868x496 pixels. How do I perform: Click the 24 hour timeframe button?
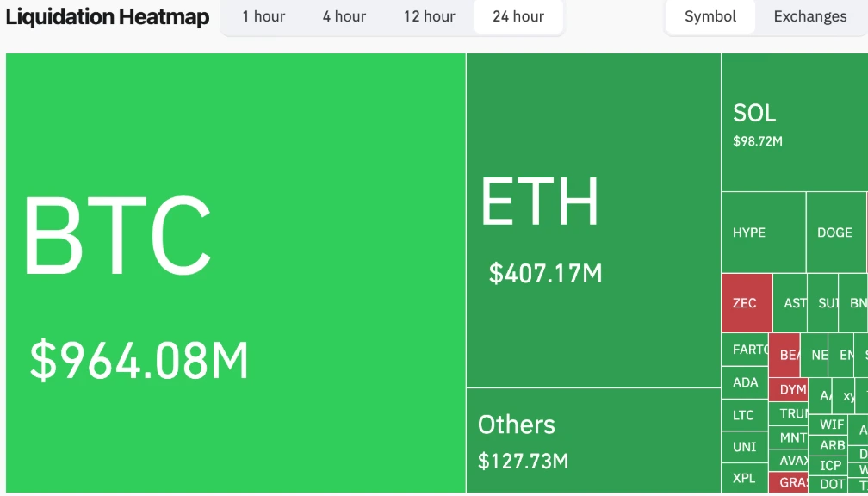(518, 16)
